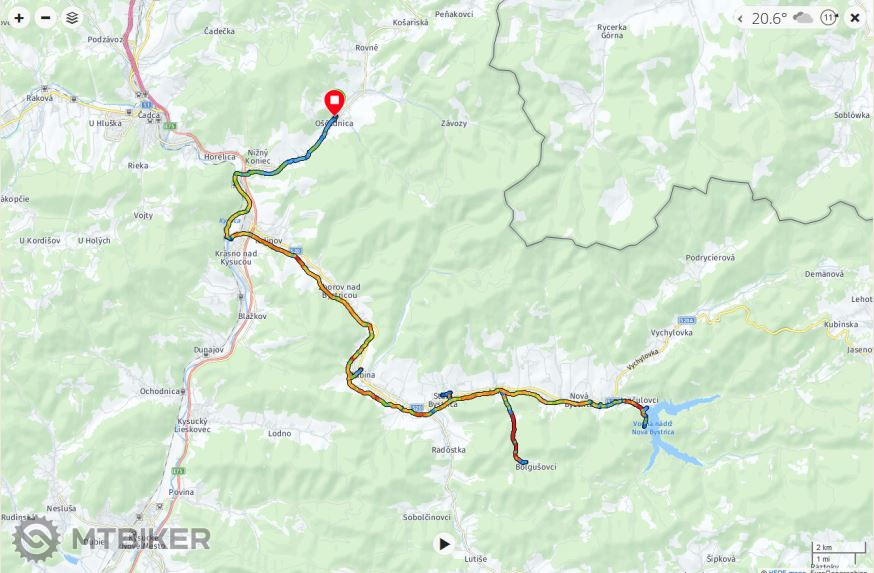Image resolution: width=874 pixels, height=573 pixels.
Task: Collapse the weather panel chevron
Action: 740,18
